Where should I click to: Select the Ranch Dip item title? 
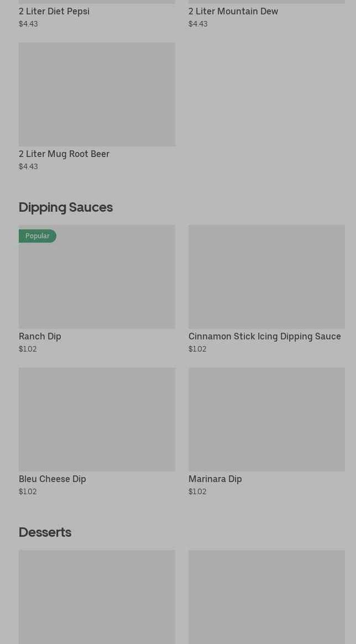(x=40, y=336)
